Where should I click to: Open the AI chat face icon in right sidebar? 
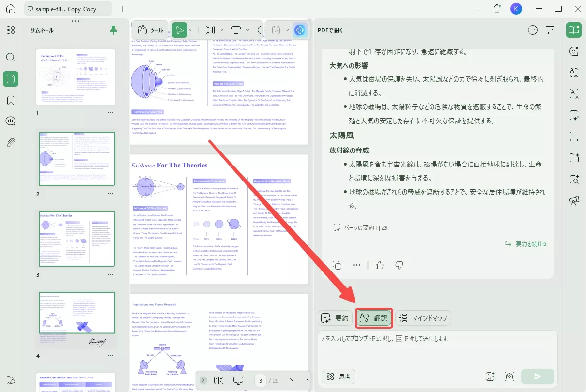point(574,51)
